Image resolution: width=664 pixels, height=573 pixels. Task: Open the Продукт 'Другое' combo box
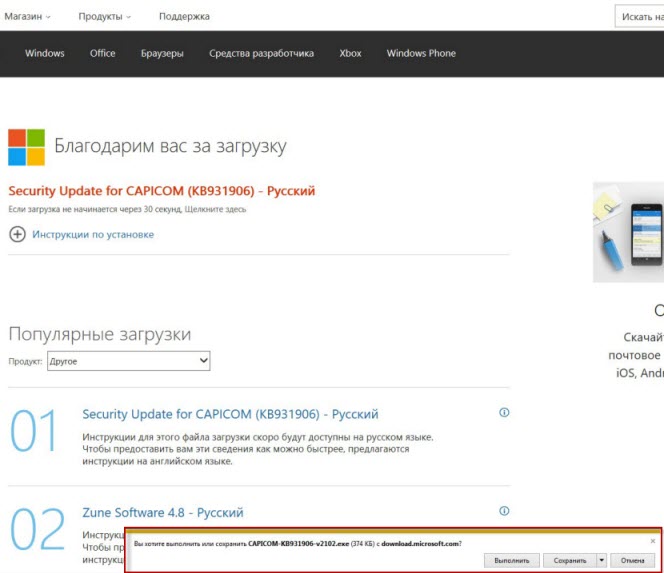(129, 361)
